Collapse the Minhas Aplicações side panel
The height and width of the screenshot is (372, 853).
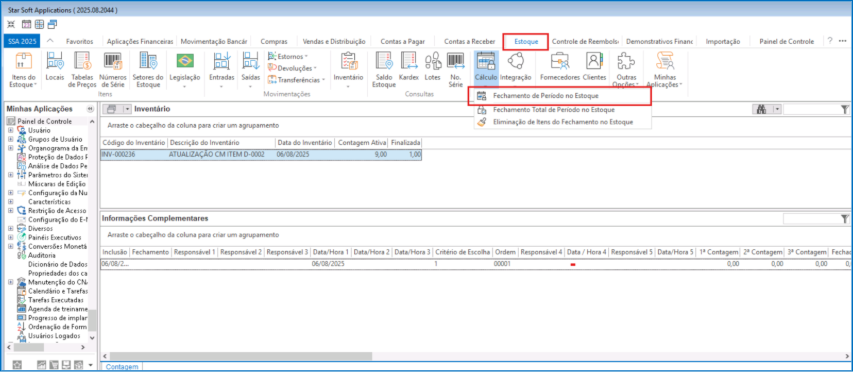pos(90,109)
